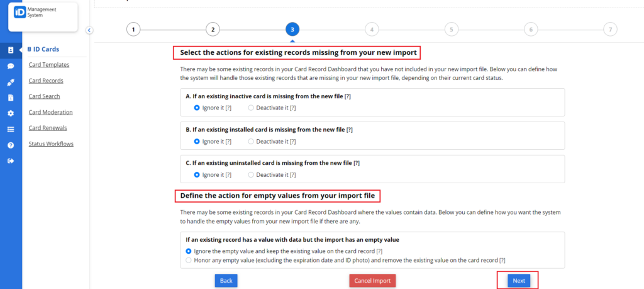644x289 pixels.
Task: Open Card Records menu item
Action: pos(46,81)
